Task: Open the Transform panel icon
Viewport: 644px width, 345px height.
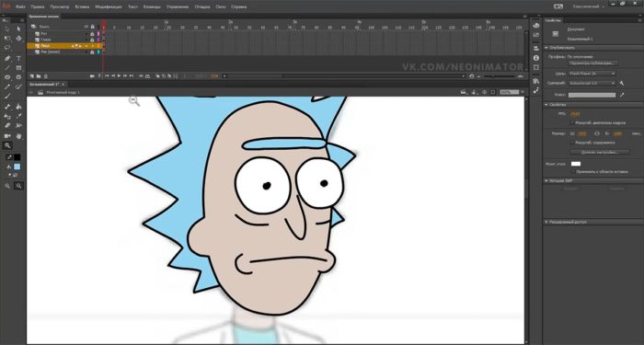Action: (x=536, y=67)
